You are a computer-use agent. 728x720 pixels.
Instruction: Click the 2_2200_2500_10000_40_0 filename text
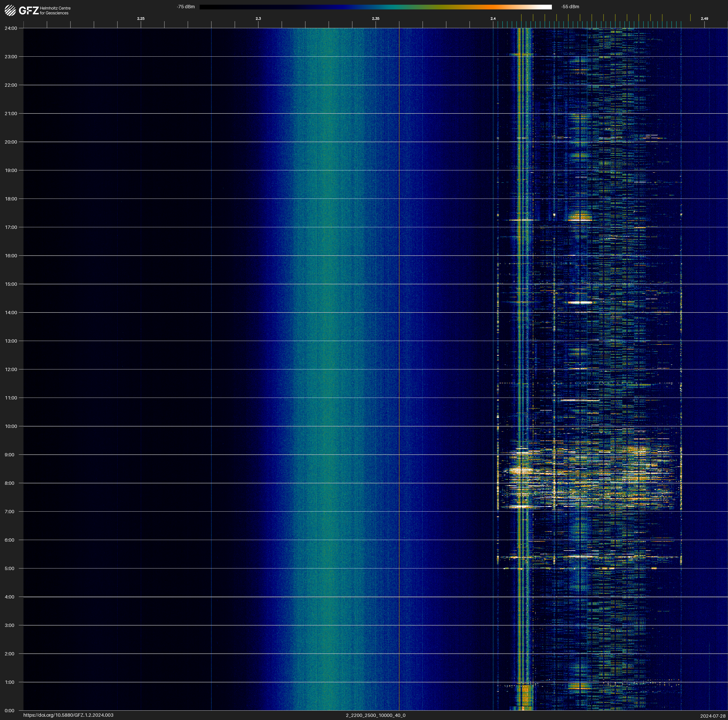click(375, 715)
